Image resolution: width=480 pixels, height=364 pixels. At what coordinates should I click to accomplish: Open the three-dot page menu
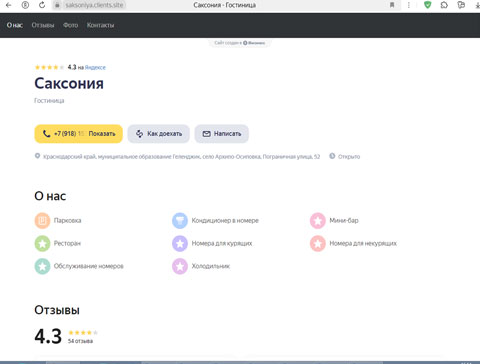(409, 5)
